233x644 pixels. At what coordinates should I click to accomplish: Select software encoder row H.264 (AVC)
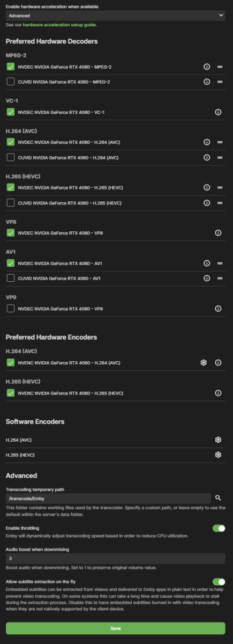point(116,440)
